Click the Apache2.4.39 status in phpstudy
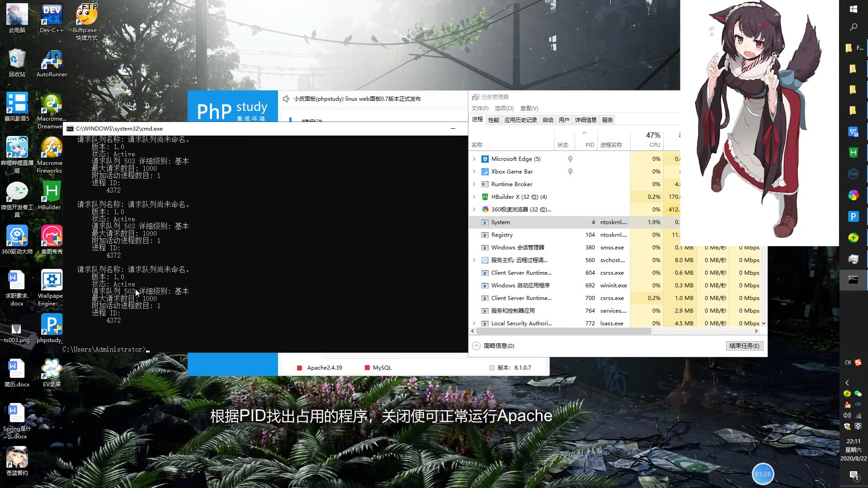Image resolution: width=868 pixels, height=488 pixels. coord(320,368)
